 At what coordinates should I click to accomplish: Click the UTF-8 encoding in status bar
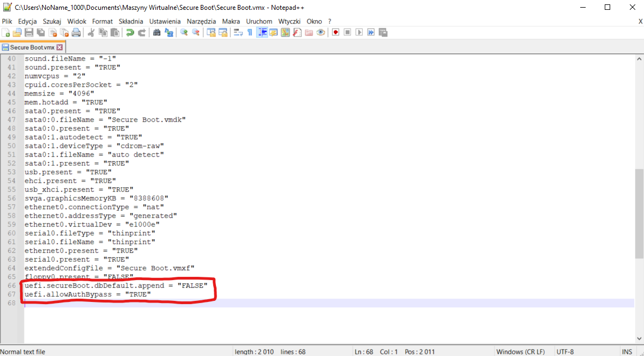coord(565,352)
